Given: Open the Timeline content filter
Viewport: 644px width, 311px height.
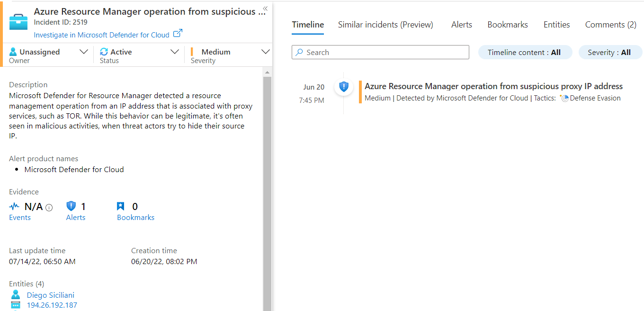Looking at the screenshot, I should click(x=525, y=52).
